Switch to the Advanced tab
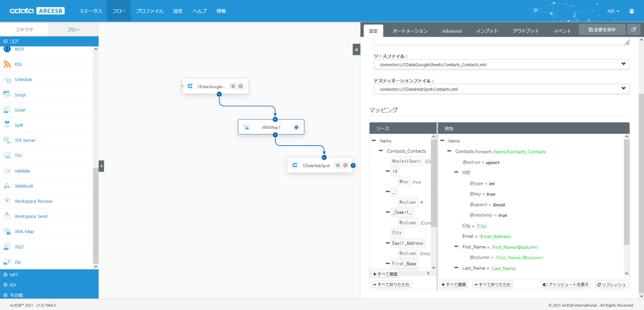This screenshot has height=310, width=644. [452, 31]
